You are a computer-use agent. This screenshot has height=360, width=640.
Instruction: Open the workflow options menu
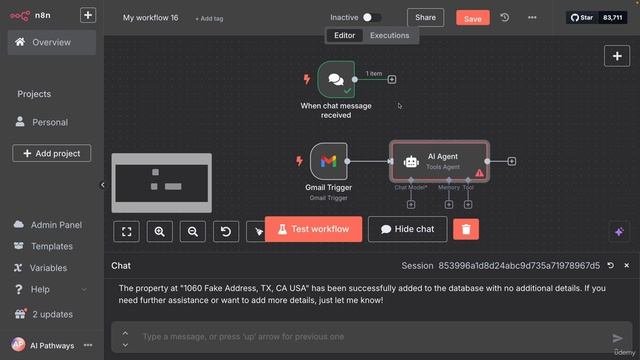click(x=532, y=18)
